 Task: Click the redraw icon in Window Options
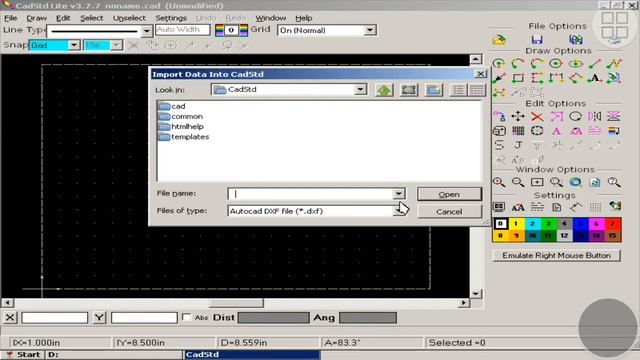pyautogui.click(x=595, y=182)
